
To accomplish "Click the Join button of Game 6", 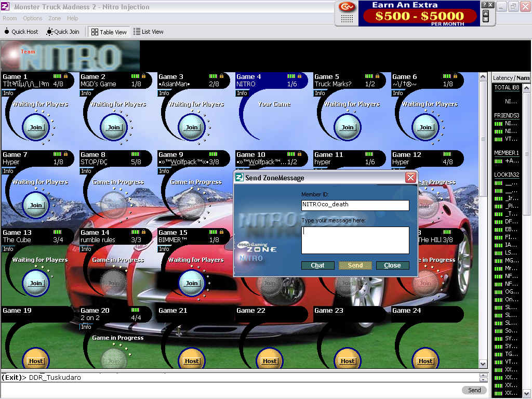I will pos(425,127).
